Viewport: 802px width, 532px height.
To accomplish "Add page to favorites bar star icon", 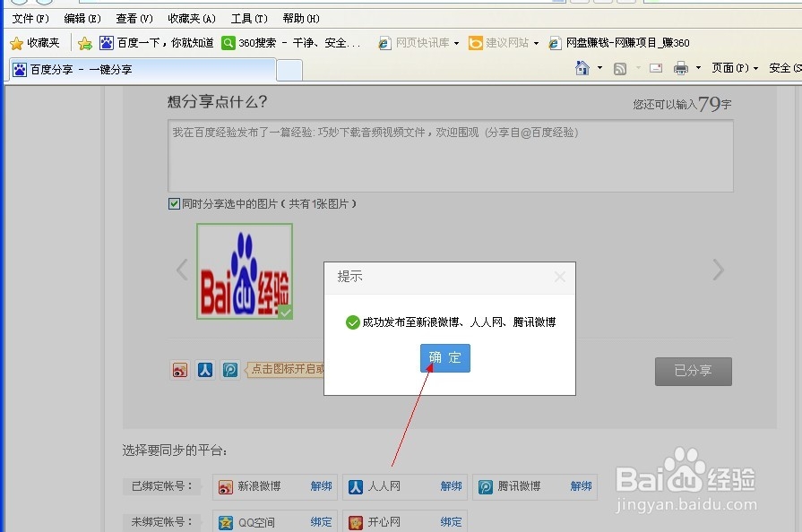I will (x=85, y=44).
